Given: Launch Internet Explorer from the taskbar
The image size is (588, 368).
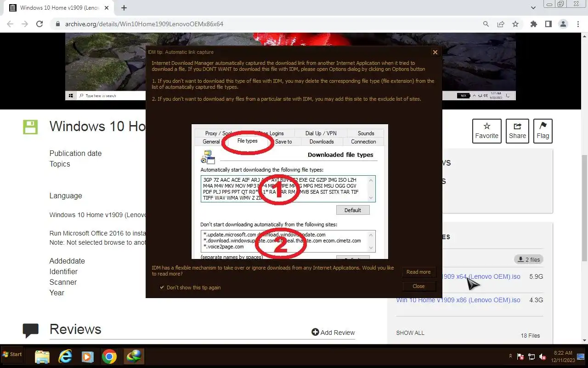Looking at the screenshot, I should click(66, 356).
